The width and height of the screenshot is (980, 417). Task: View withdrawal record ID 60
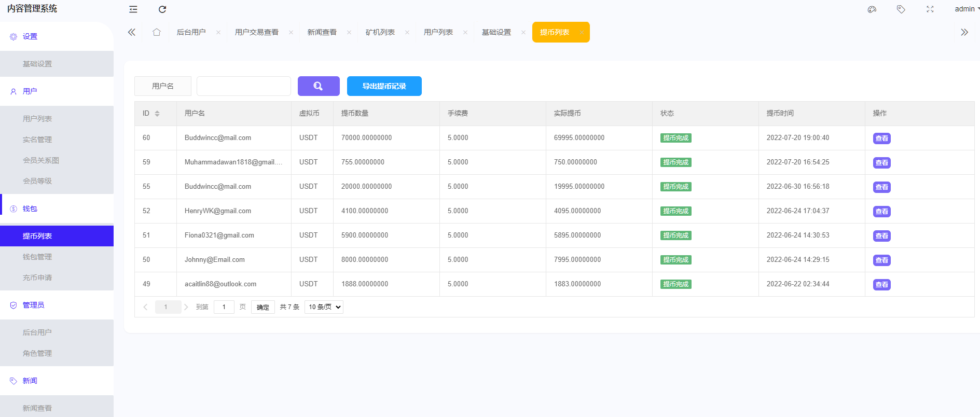pyautogui.click(x=881, y=138)
